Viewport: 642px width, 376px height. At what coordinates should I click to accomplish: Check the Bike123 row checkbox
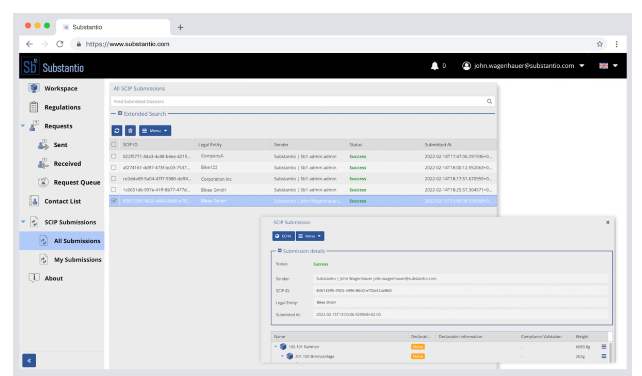(x=114, y=168)
